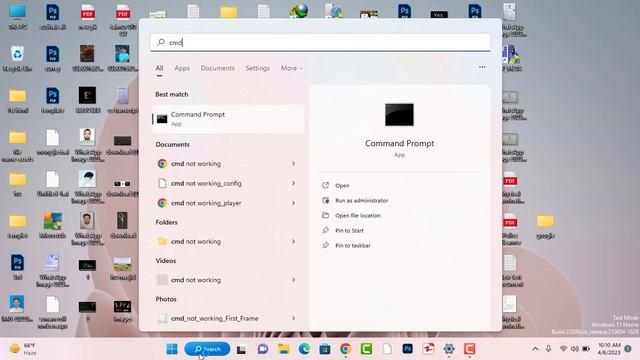Click the large Command Prompt preview icon
The image size is (640, 360).
click(x=399, y=115)
